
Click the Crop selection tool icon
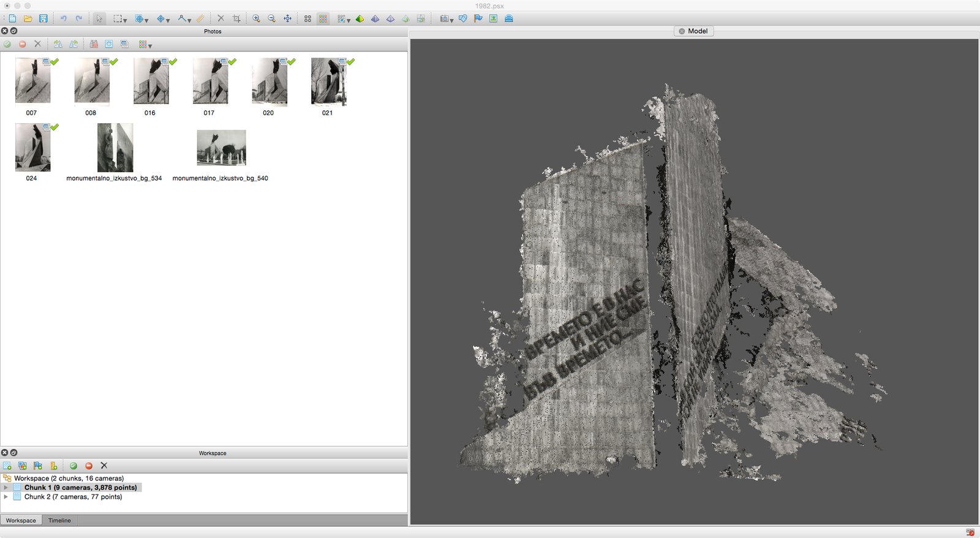click(236, 18)
